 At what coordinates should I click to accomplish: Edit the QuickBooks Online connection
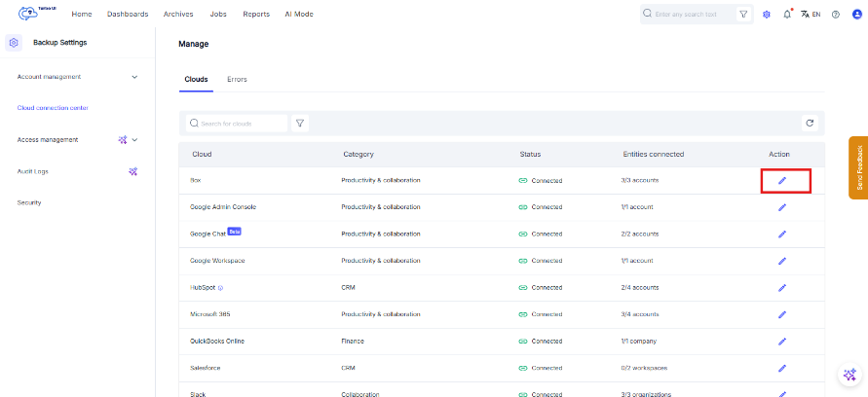(x=782, y=342)
